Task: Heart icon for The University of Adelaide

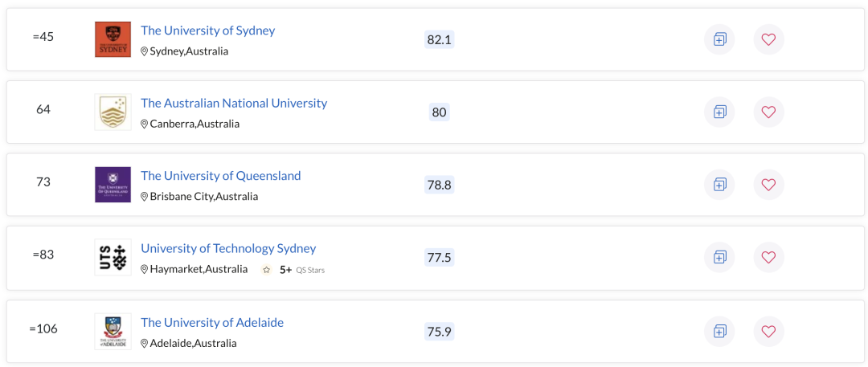Action: 768,331
